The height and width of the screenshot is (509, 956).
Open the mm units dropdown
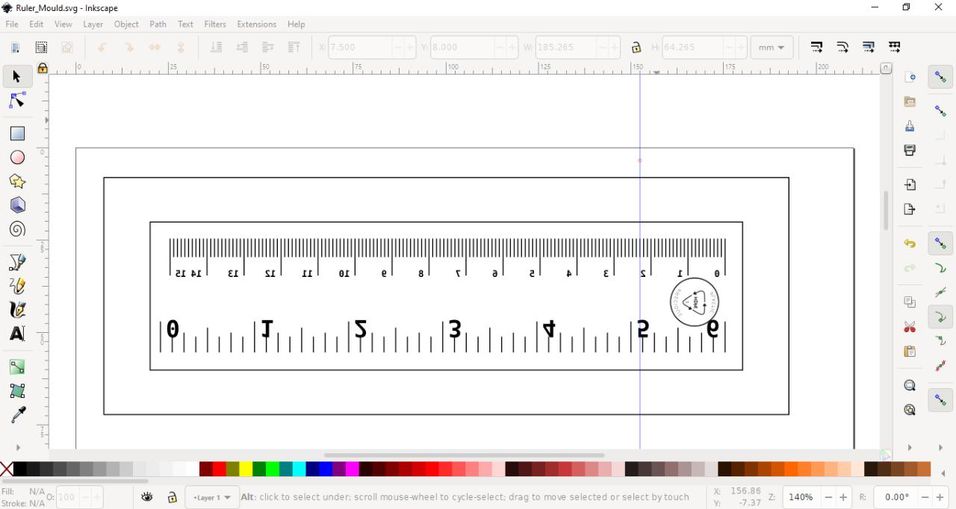tap(771, 47)
